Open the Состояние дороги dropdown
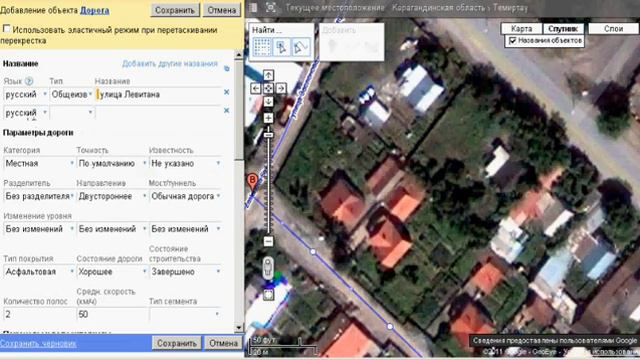The height and width of the screenshot is (360, 640). pos(112,272)
